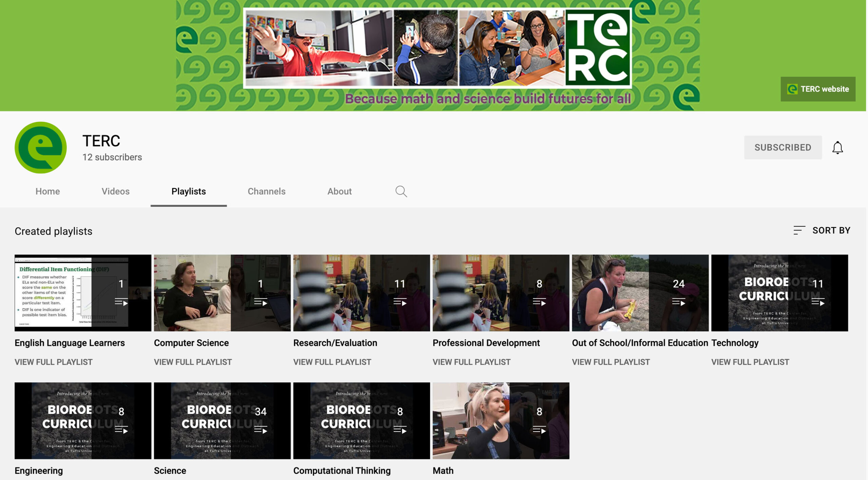Click the 12 subscribers count
868x480 pixels.
coord(112,157)
